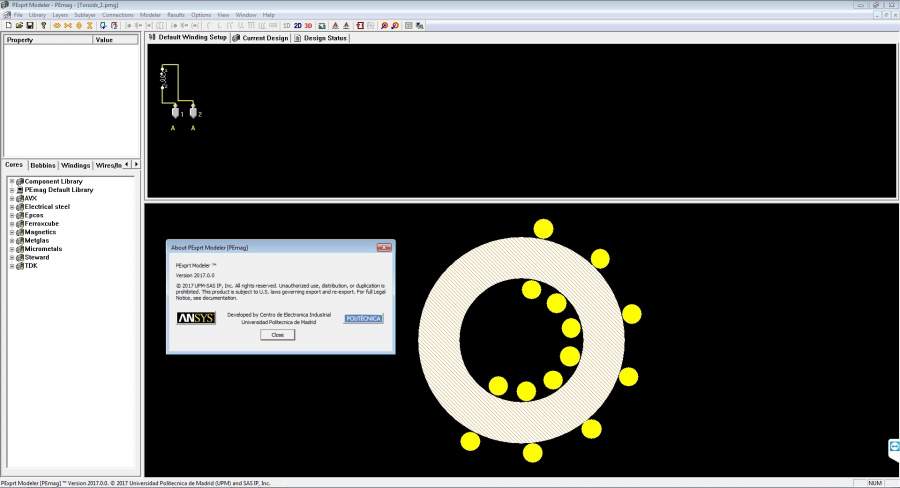Click the key icon beside the Save icon
Screen dimensions: 900x488
[43, 26]
